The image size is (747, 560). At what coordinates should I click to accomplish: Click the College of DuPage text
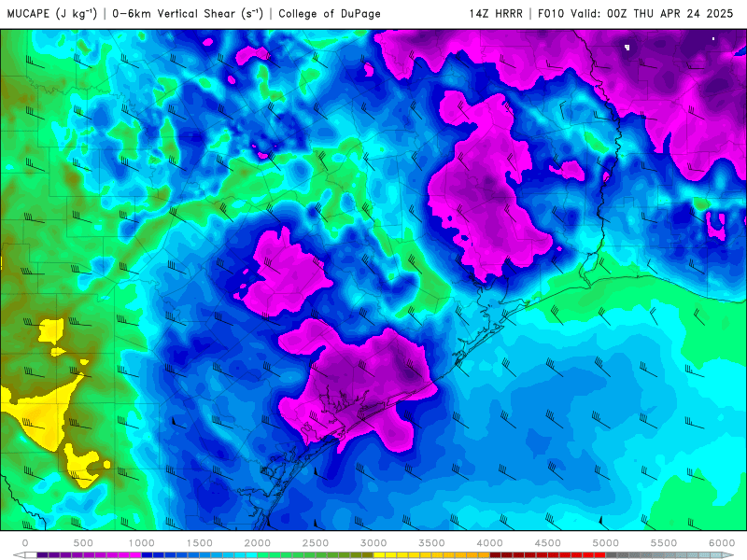[330, 13]
